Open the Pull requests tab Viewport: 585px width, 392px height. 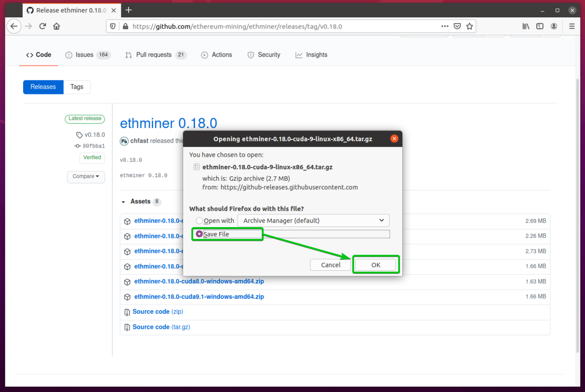[155, 55]
